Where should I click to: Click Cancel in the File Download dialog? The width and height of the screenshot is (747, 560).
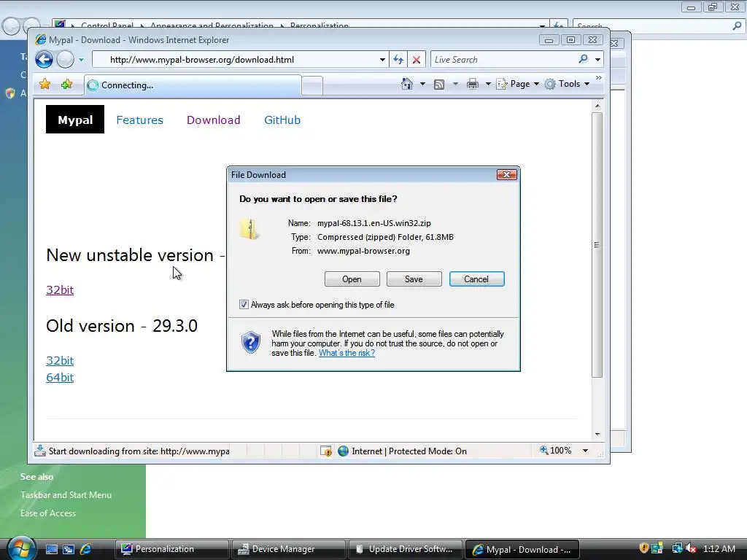(476, 279)
